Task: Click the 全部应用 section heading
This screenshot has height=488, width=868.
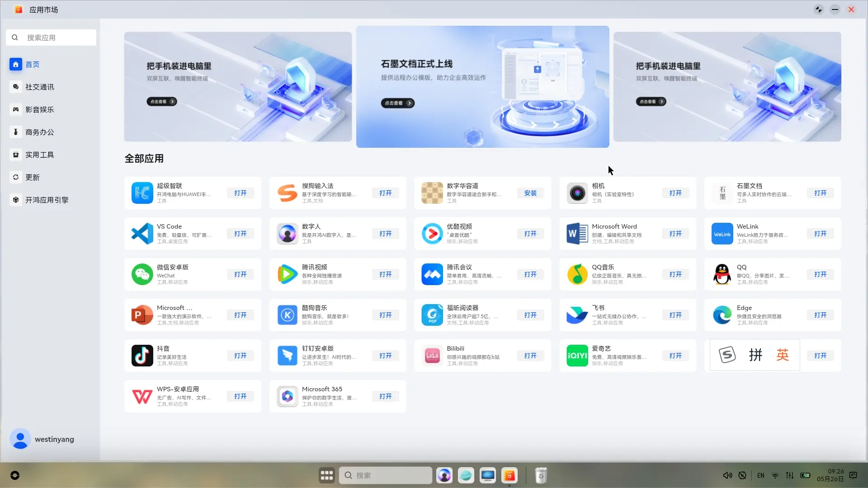Action: pyautogui.click(x=144, y=159)
